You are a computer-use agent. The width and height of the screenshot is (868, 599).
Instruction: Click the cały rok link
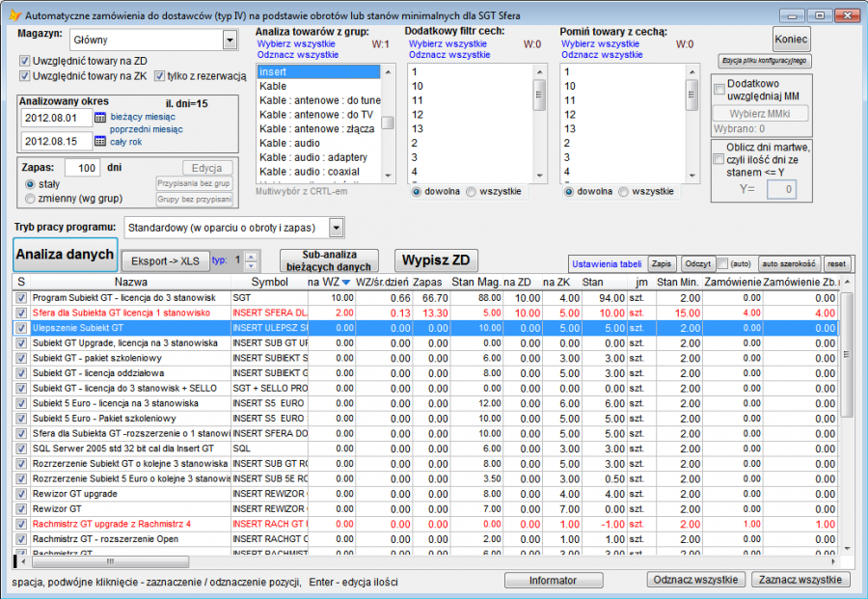[x=125, y=142]
